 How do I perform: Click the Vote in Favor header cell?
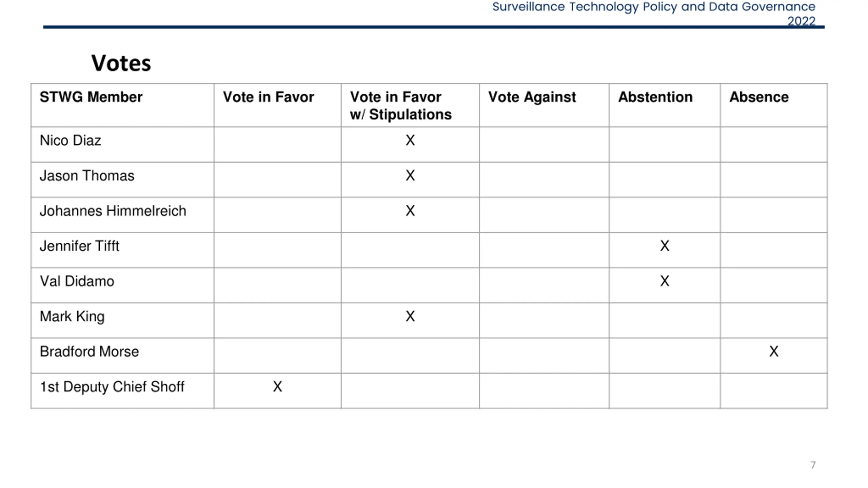tap(277, 105)
